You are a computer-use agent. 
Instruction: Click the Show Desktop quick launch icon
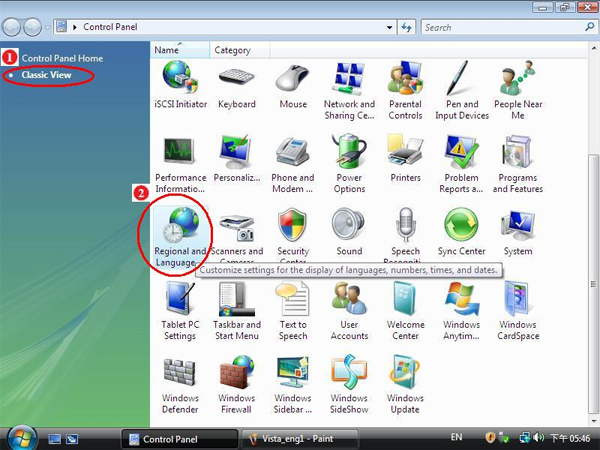pos(54,439)
